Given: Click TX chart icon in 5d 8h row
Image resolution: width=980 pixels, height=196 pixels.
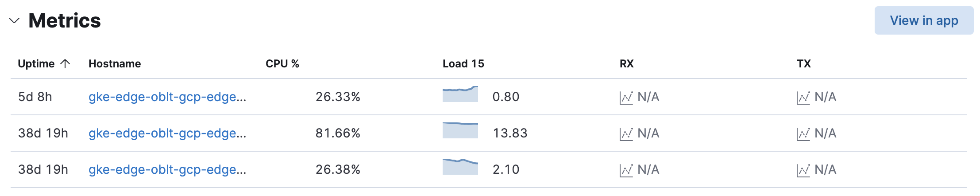Looking at the screenshot, I should tap(803, 97).
